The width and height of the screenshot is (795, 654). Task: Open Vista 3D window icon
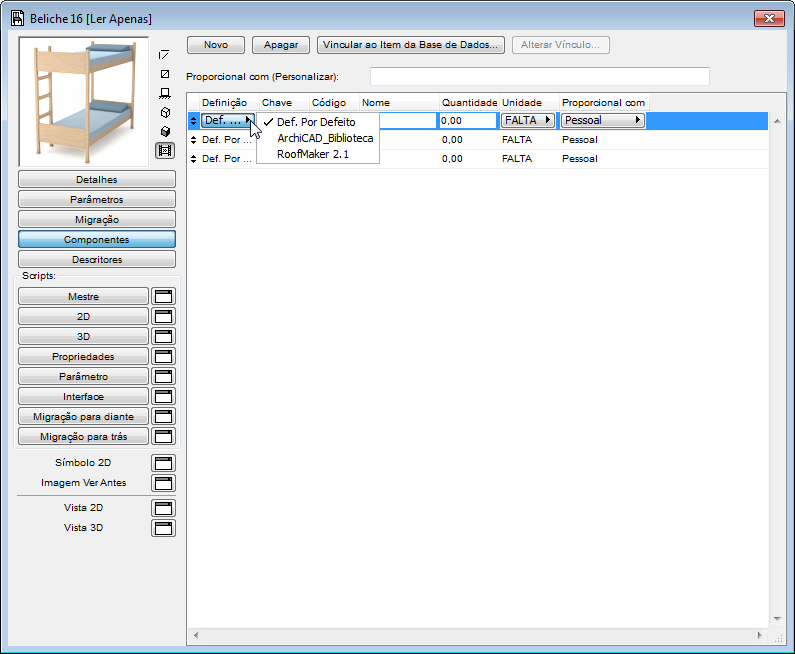click(163, 528)
